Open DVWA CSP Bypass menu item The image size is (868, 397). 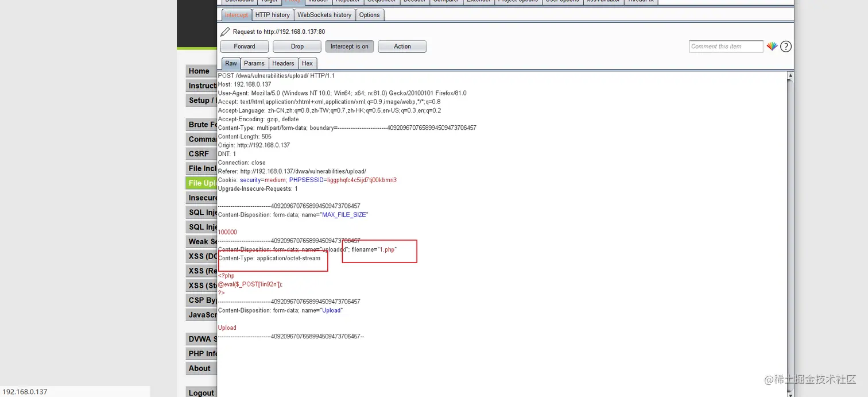pyautogui.click(x=201, y=300)
